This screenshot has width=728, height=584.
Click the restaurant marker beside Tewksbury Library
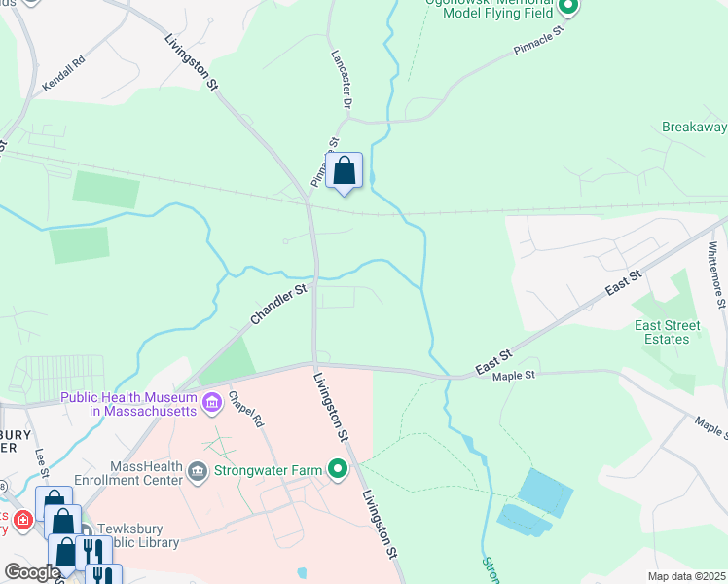94,552
